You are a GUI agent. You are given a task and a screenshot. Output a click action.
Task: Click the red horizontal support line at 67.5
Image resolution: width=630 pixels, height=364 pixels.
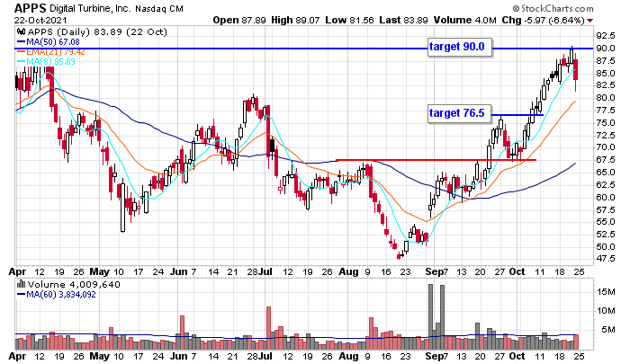[436, 160]
